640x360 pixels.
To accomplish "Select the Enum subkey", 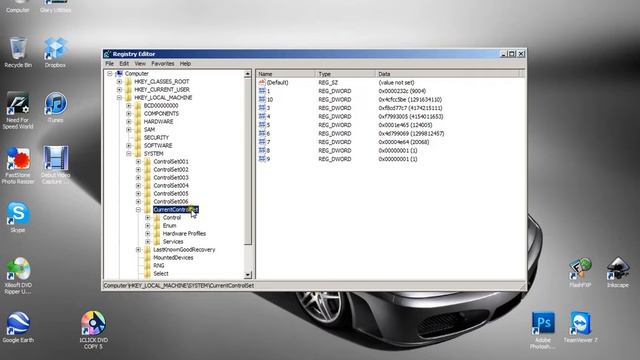I will 169,226.
